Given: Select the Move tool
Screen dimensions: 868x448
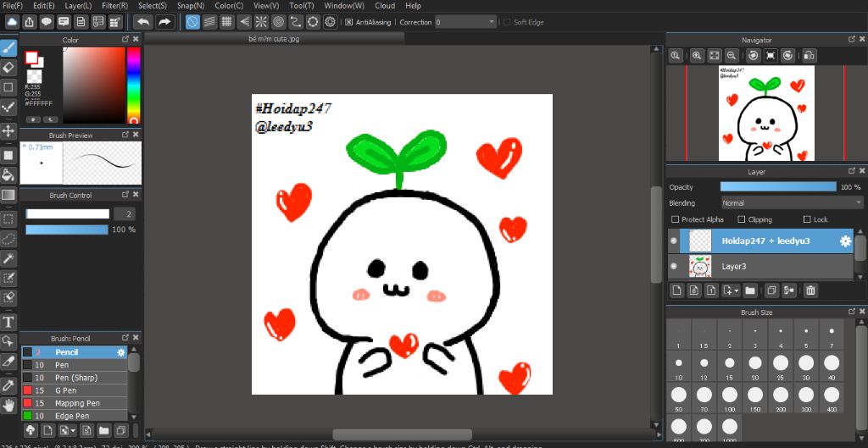Looking at the screenshot, I should point(8,130).
